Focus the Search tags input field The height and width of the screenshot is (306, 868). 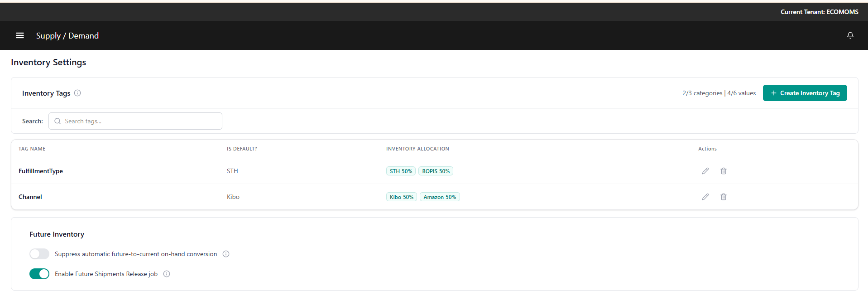tap(135, 121)
